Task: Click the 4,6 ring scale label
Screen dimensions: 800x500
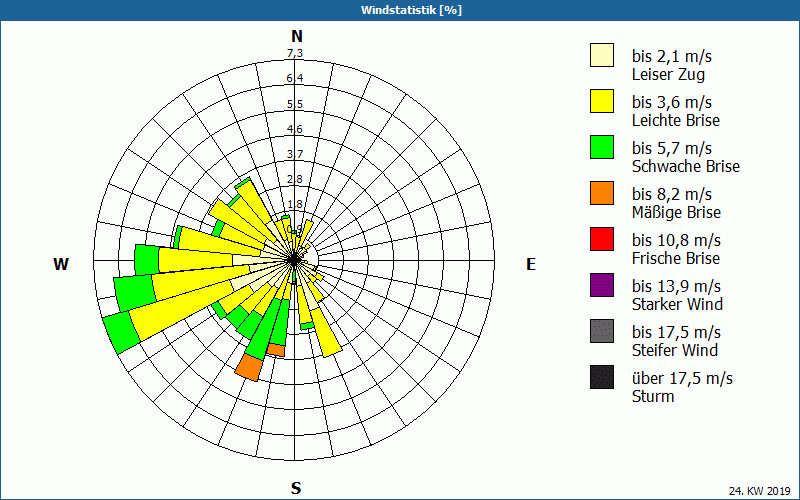Action: [x=295, y=129]
